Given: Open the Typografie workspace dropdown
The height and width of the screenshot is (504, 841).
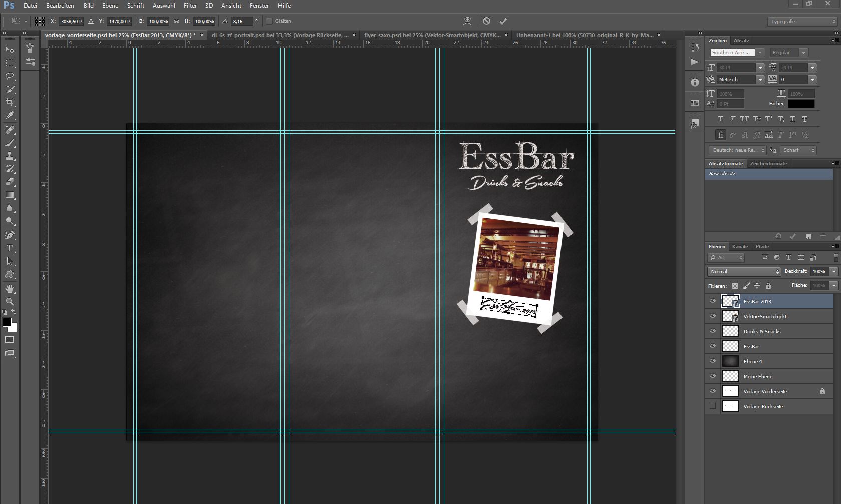Looking at the screenshot, I should click(802, 22).
